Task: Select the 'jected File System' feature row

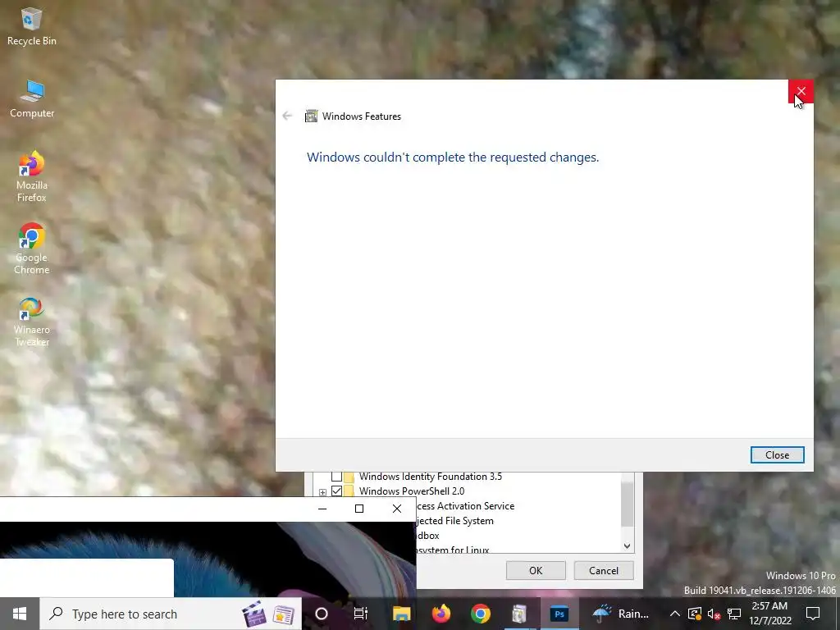Action: 455,521
